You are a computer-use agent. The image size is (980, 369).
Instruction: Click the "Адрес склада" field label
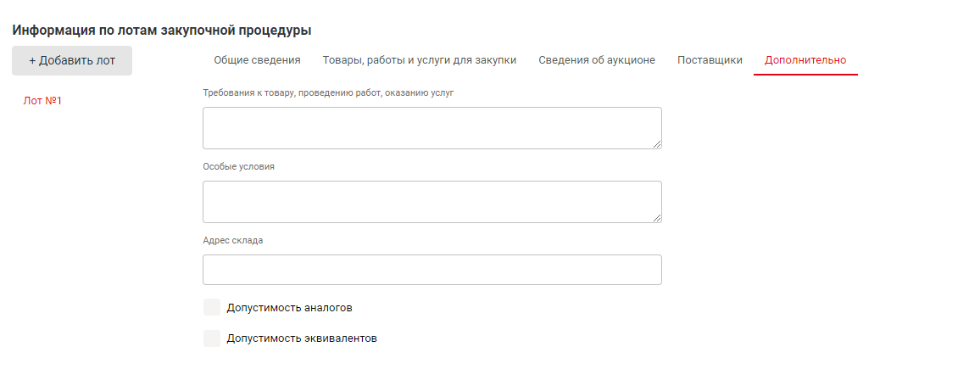pos(232,240)
